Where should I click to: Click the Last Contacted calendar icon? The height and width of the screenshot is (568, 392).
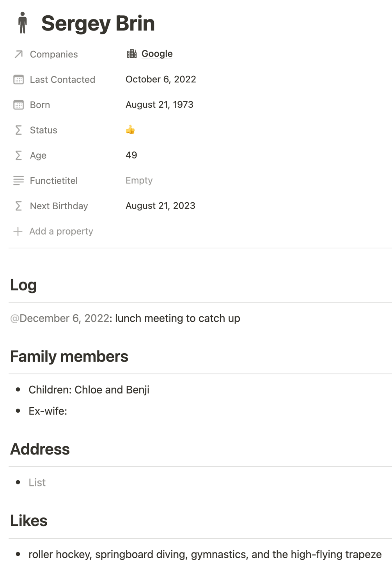pyautogui.click(x=18, y=80)
